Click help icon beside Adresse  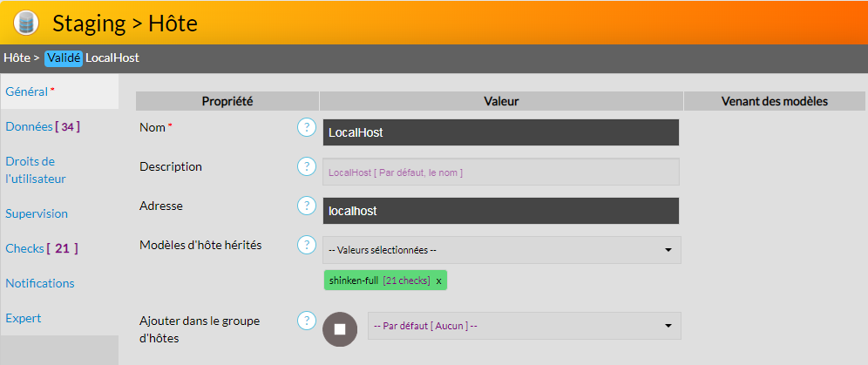click(x=306, y=206)
